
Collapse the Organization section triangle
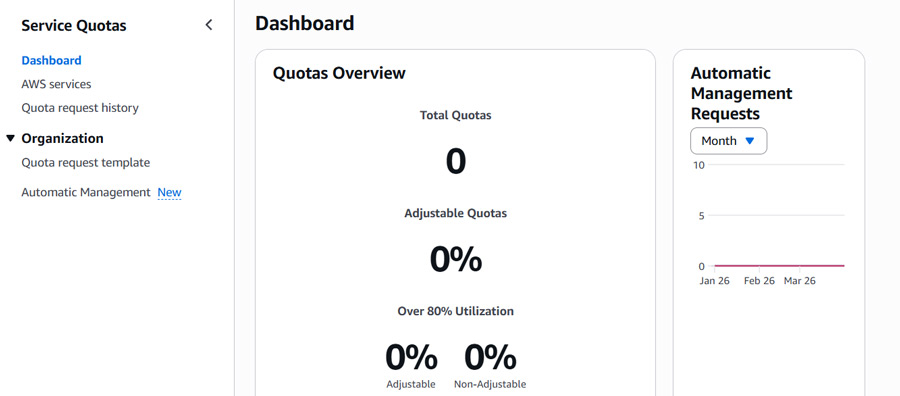coord(10,138)
